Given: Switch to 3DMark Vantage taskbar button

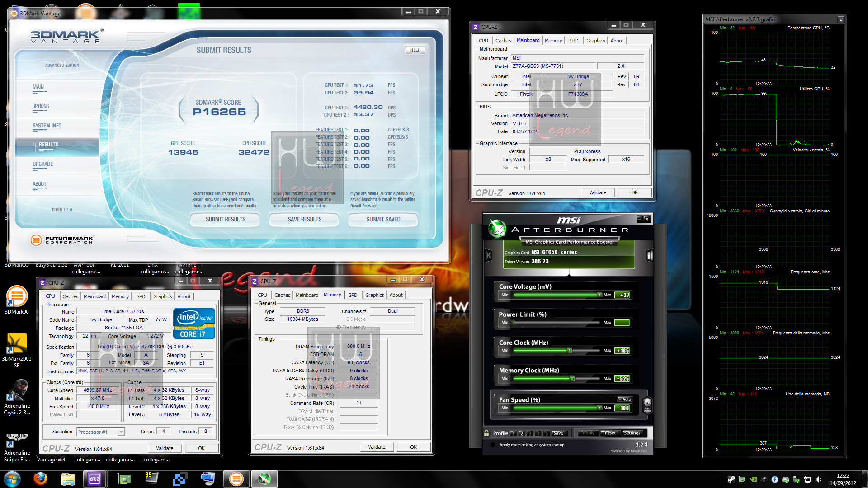Looking at the screenshot, I should click(x=236, y=479).
